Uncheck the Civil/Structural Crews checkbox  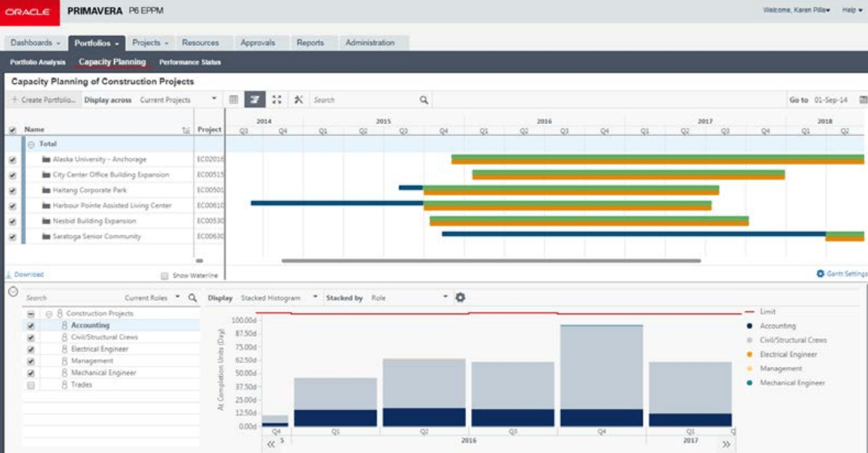click(x=31, y=337)
